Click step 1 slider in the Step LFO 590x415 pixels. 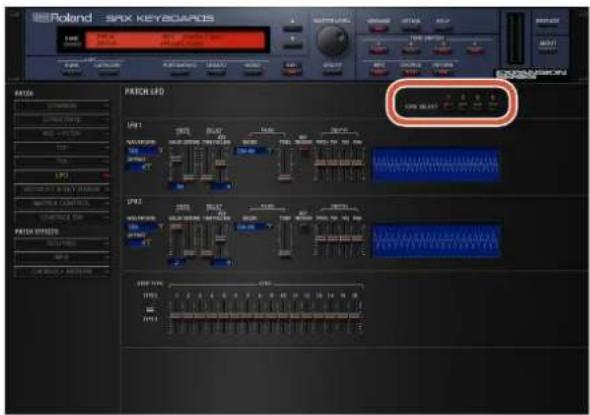pyautogui.click(x=176, y=317)
